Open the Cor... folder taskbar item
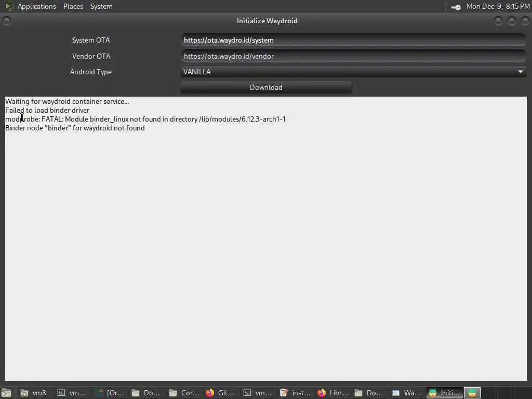 coord(183,393)
